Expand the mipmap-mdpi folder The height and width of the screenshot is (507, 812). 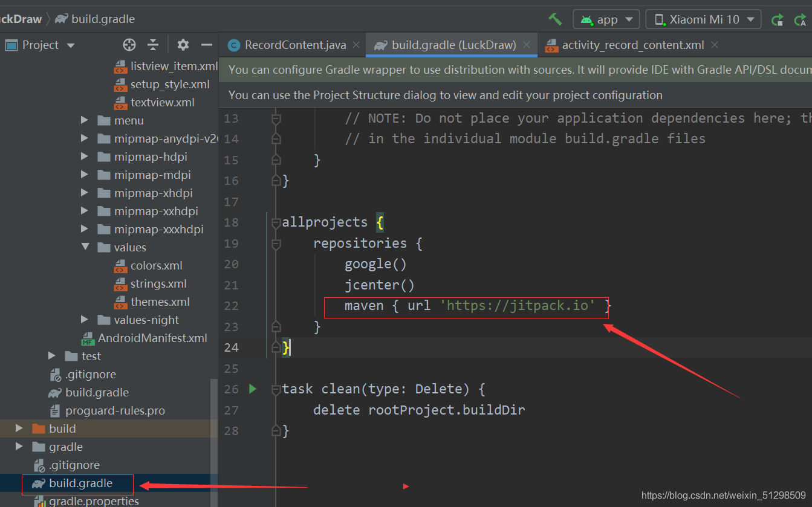coord(85,175)
